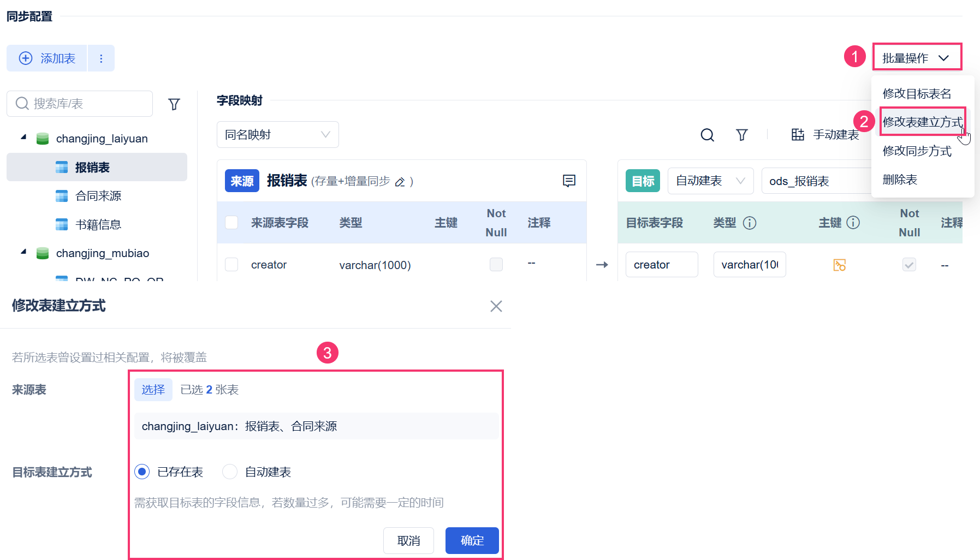Click the primary key icon in creator row
Image resolution: width=980 pixels, height=560 pixels.
coord(840,265)
